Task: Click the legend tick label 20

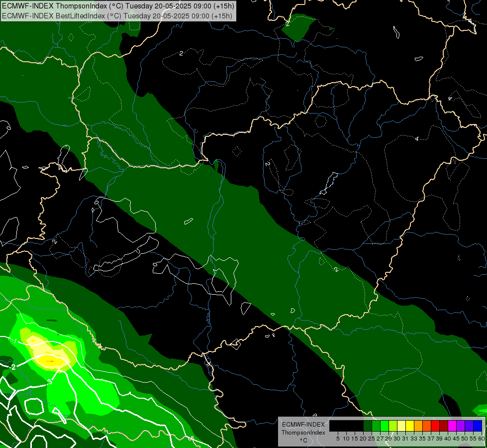Action: pyautogui.click(x=363, y=439)
